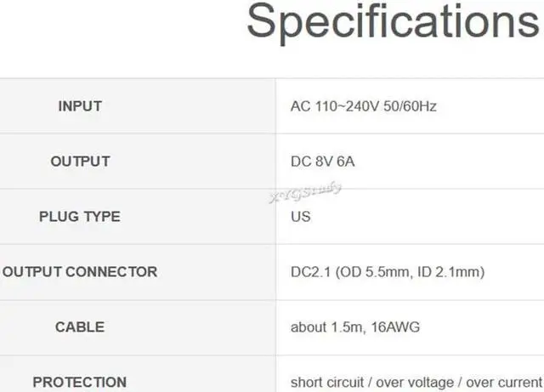The height and width of the screenshot is (392, 544).
Task: Click the over voltage protection text
Action: pos(411,383)
